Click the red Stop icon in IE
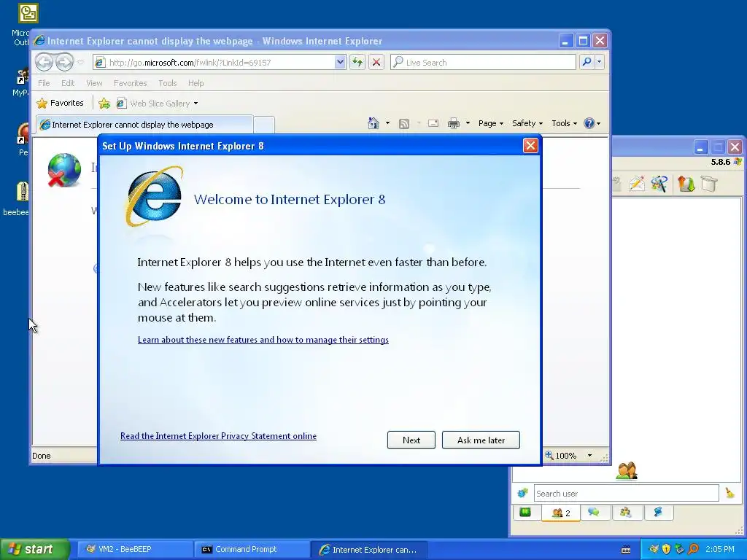747x560 pixels. coord(376,62)
